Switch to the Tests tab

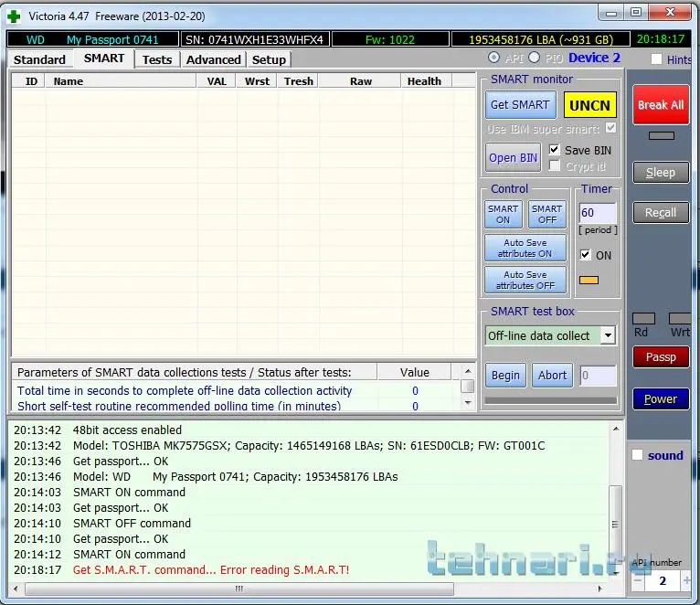156,59
